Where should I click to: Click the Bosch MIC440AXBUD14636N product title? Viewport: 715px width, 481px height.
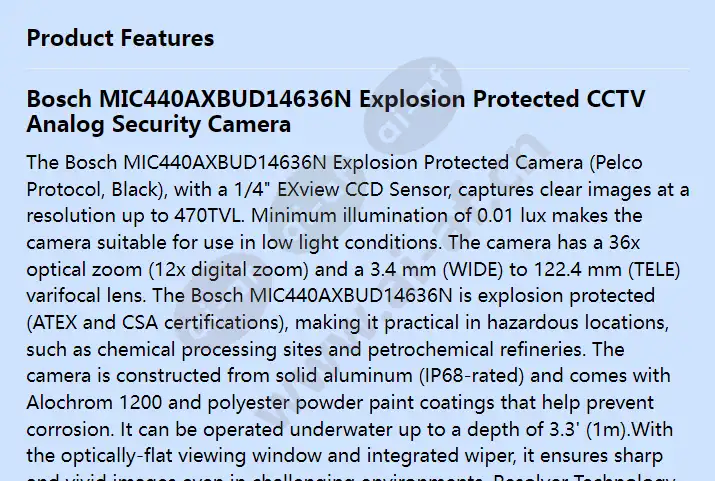[x=336, y=111]
